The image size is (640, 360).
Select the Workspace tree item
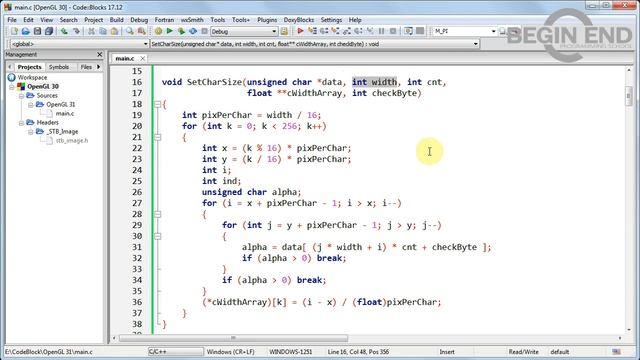tap(32, 78)
